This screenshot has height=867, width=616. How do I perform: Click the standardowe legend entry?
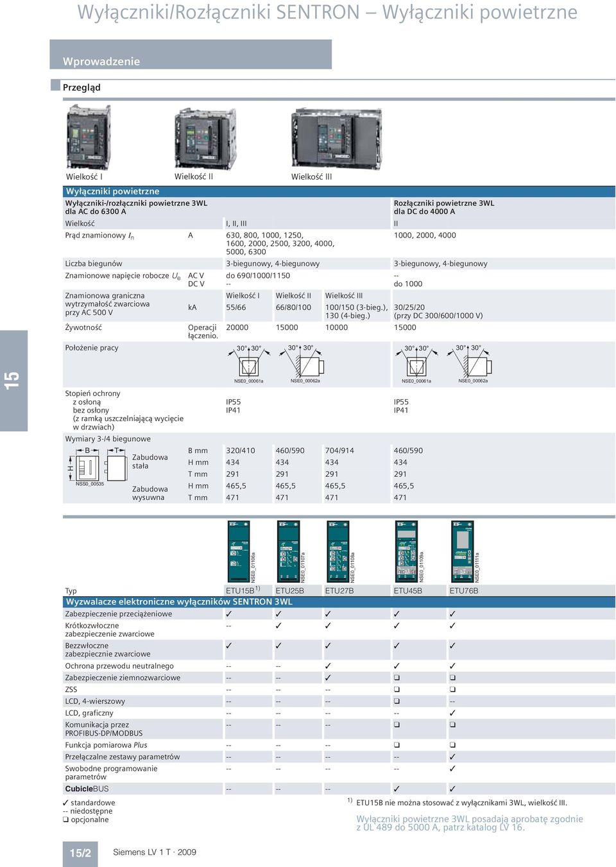tap(89, 803)
